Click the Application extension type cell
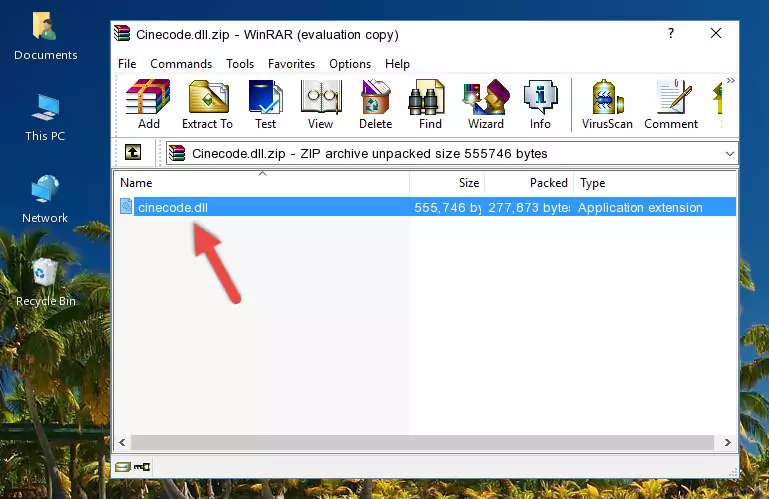The width and height of the screenshot is (769, 499). tap(640, 208)
